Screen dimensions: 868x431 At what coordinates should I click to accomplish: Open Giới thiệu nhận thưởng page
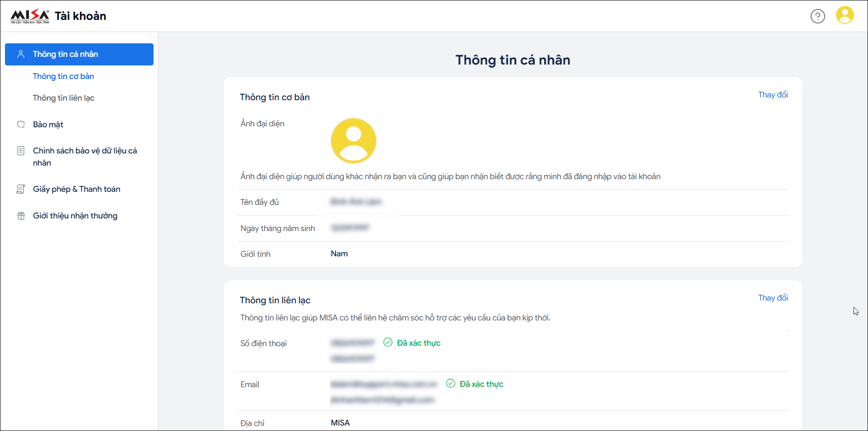tap(75, 216)
